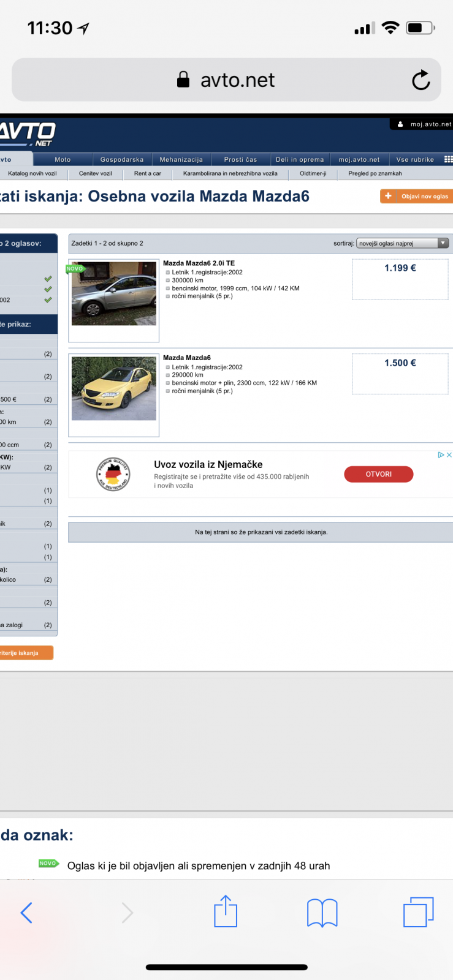
Task: Click the moj.avto.net user profile icon
Action: coord(400,124)
